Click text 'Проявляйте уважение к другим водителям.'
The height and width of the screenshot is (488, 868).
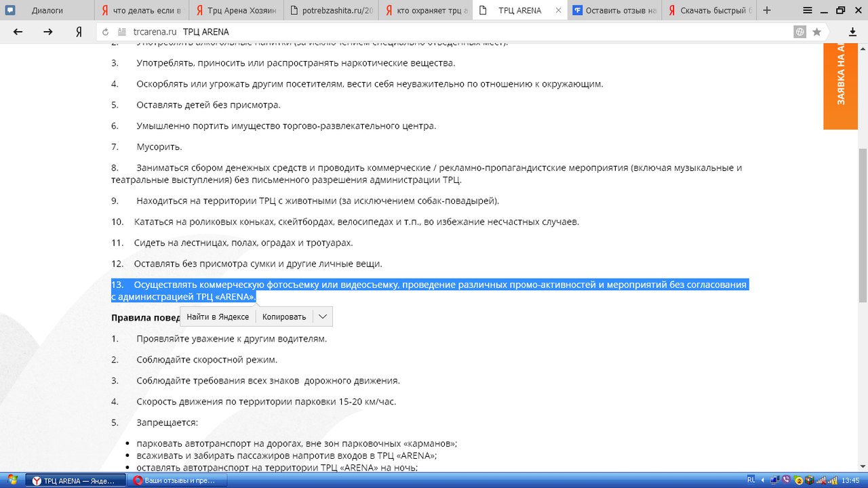coord(232,338)
